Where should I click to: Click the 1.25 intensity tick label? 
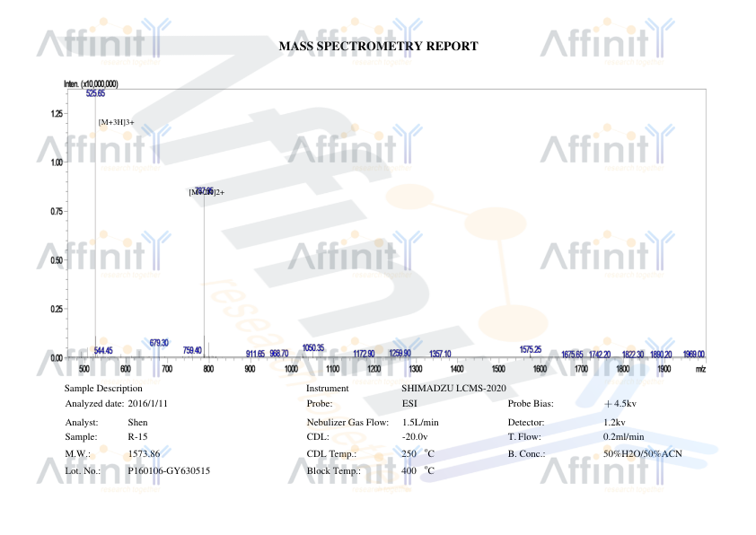pyautogui.click(x=57, y=114)
